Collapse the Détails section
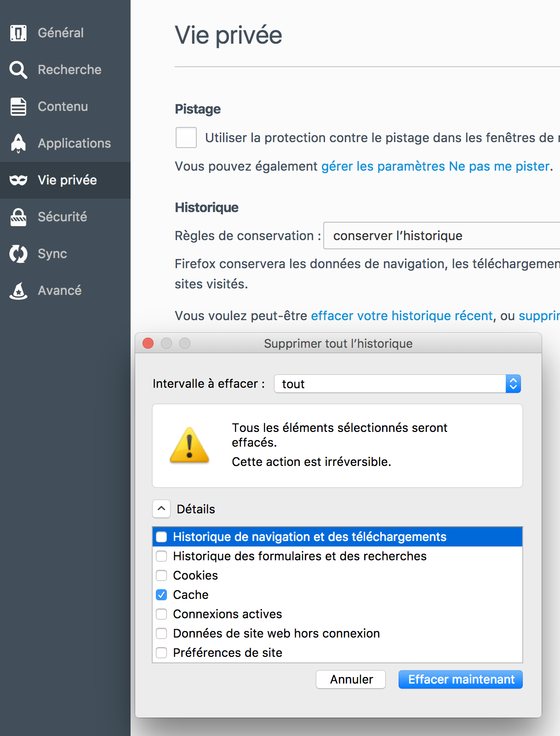Screen dimensions: 560x736 161,509
